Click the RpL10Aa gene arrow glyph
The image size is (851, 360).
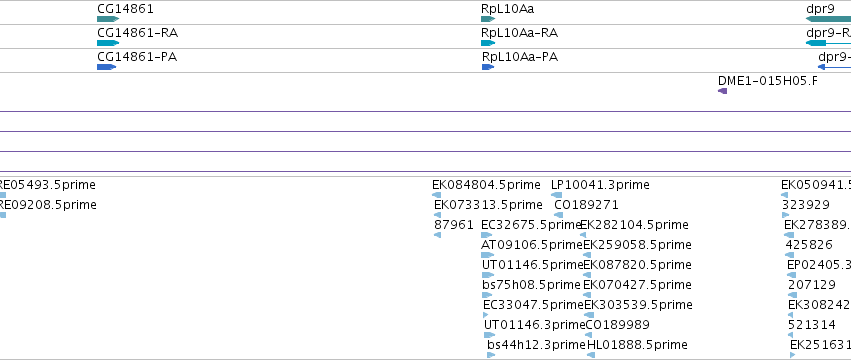(x=488, y=19)
